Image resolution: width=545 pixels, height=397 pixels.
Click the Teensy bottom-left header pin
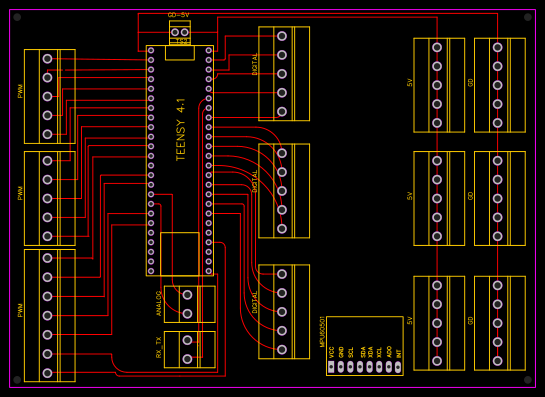coord(151,271)
